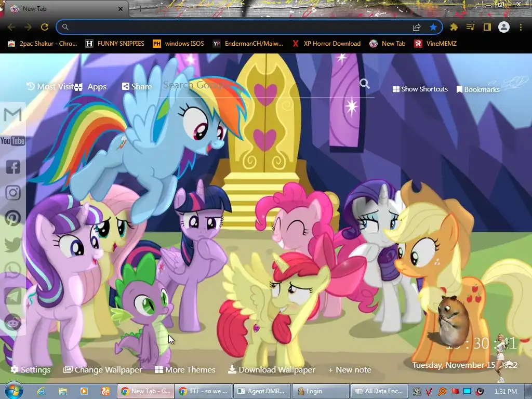Viewport: 532px width, 399px height.
Task: Open the Pinterest sidebar shortcut
Action: pyautogui.click(x=13, y=218)
